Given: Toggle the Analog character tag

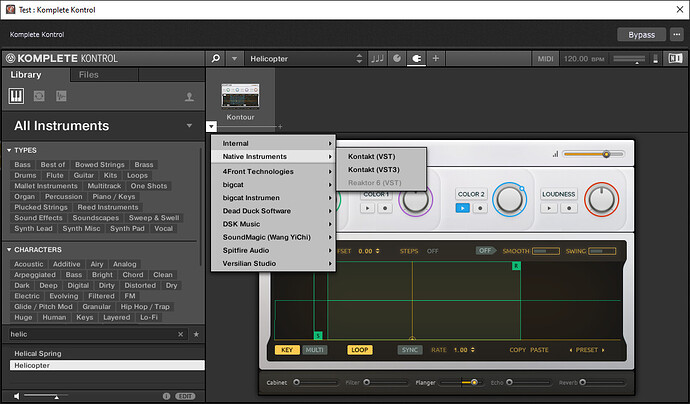Looking at the screenshot, I should [125, 264].
